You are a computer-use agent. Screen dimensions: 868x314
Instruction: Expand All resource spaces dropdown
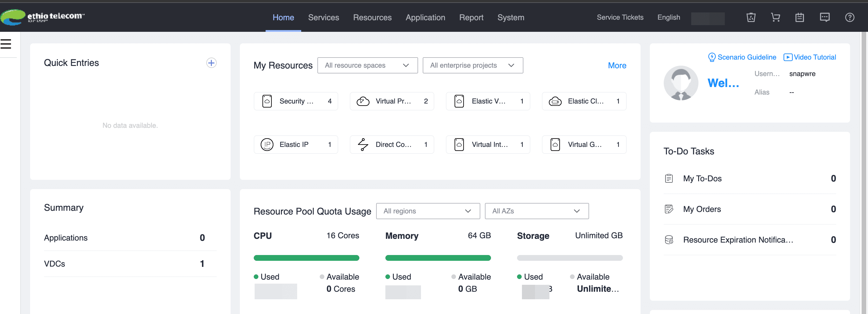point(367,65)
